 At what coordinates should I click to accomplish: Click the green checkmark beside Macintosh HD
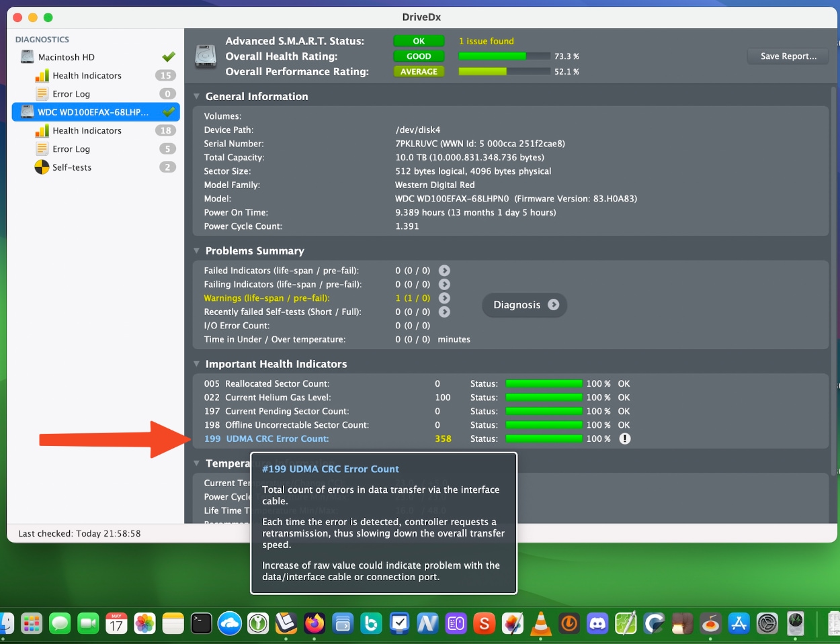169,56
